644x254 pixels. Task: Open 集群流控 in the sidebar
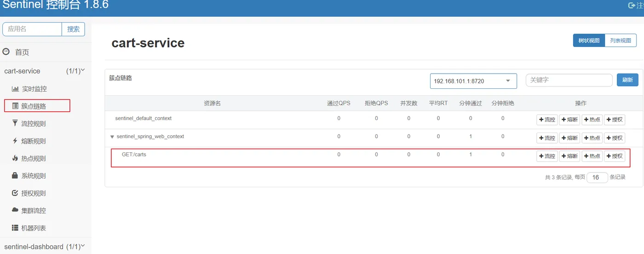(34, 211)
